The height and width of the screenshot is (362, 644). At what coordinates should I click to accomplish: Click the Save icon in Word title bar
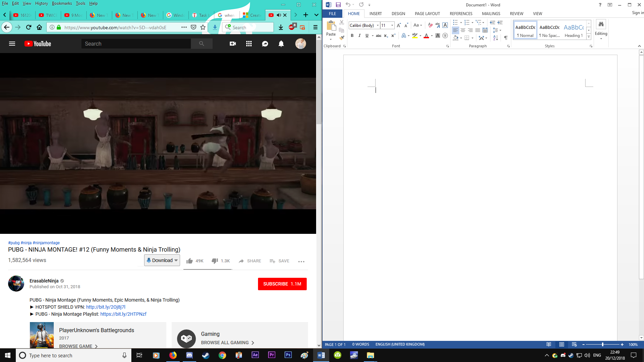point(338,5)
